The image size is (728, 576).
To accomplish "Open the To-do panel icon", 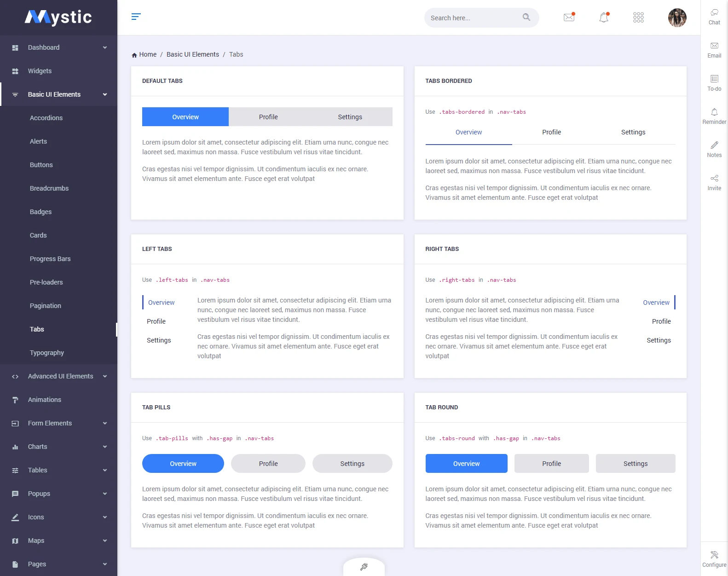I will (x=714, y=83).
